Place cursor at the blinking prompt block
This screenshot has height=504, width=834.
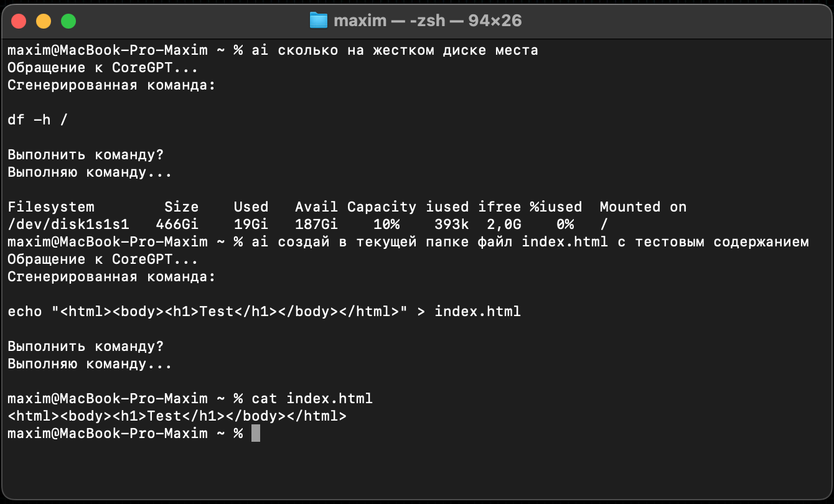(256, 433)
